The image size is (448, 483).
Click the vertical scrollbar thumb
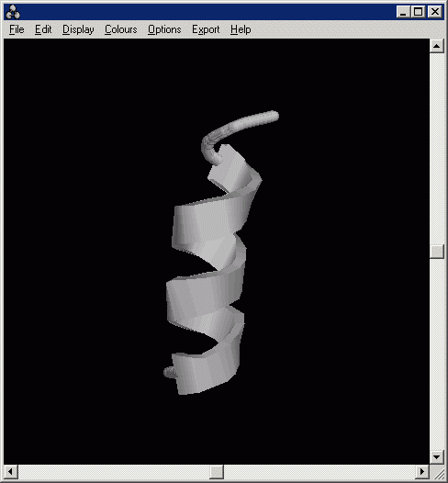pyautogui.click(x=437, y=252)
